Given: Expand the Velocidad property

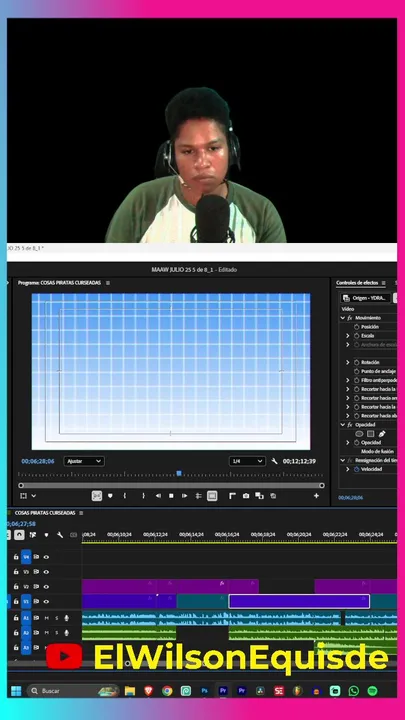Looking at the screenshot, I should pos(348,469).
